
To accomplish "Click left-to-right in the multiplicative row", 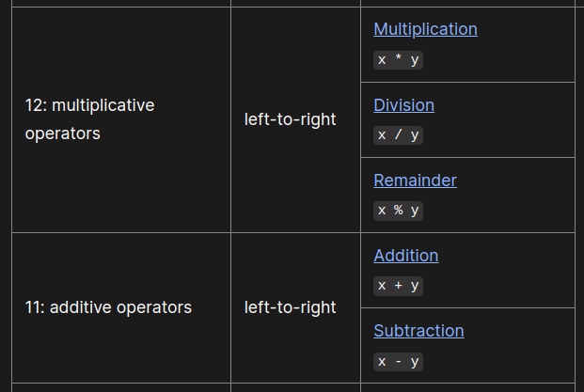I will point(290,119).
